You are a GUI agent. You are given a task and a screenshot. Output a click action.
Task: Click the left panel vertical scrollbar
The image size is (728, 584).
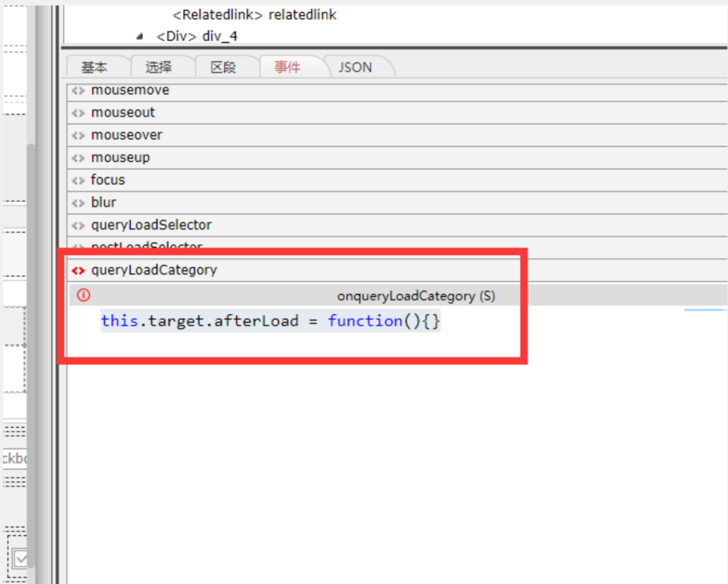coord(31,355)
